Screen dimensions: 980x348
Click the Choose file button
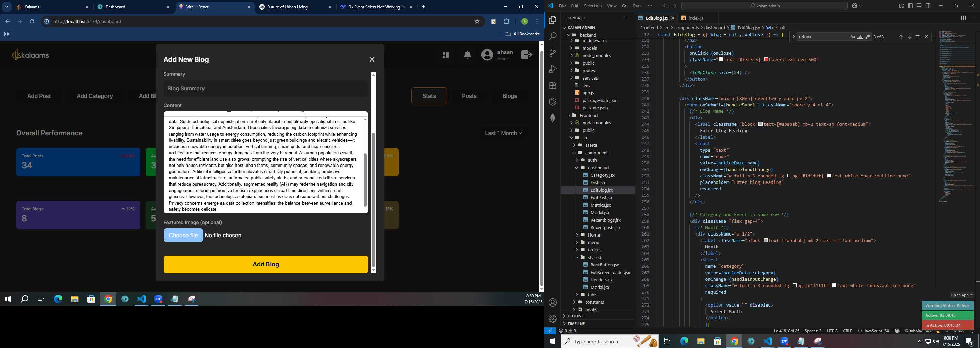click(x=183, y=236)
